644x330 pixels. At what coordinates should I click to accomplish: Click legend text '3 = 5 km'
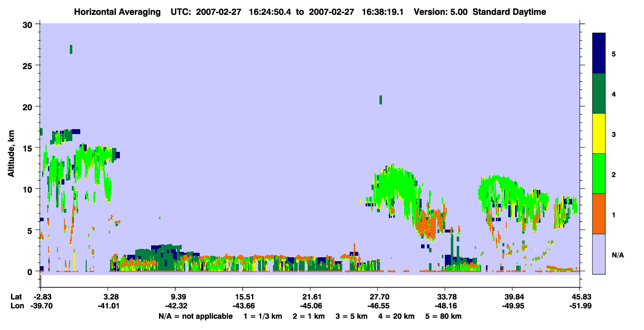click(x=352, y=316)
